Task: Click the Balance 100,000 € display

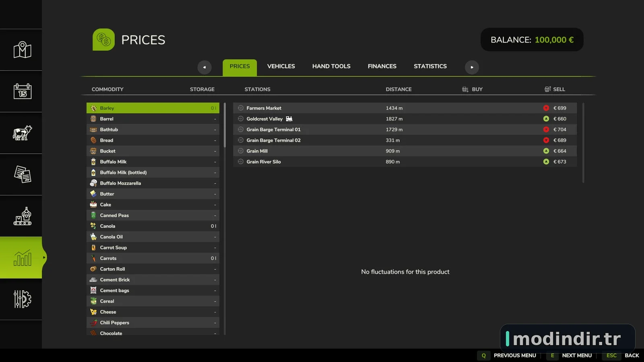Action: pyautogui.click(x=532, y=39)
